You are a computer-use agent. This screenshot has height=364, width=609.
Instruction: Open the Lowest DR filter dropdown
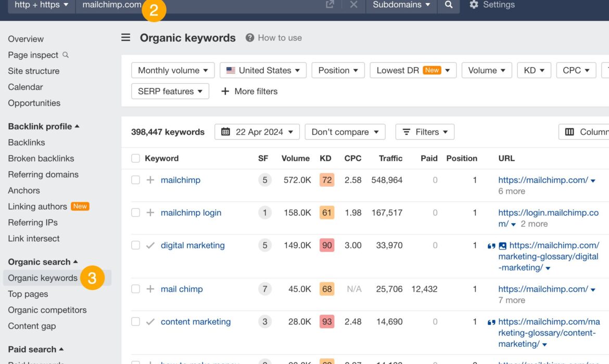coord(413,70)
